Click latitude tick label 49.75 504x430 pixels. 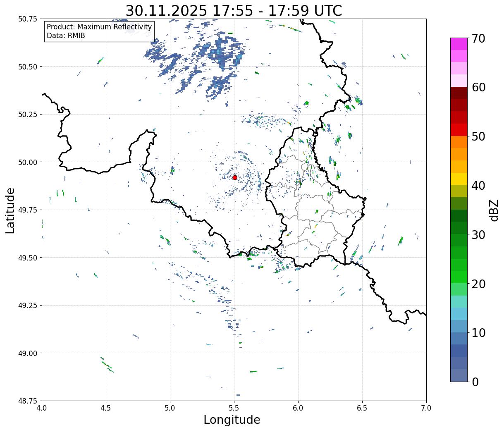point(28,210)
